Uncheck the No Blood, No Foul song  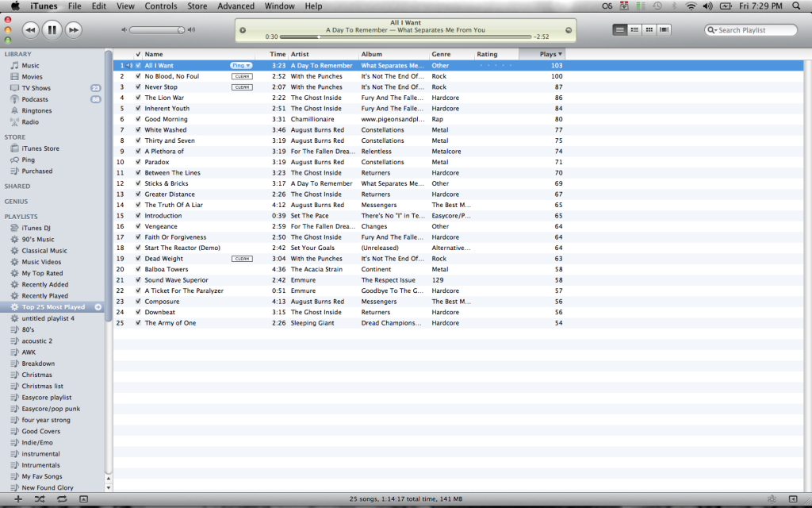138,76
